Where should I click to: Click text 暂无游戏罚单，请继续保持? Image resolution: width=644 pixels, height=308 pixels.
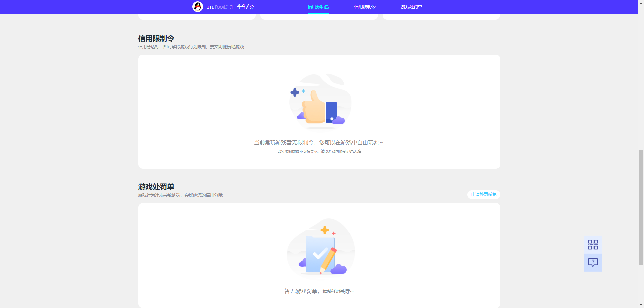pyautogui.click(x=319, y=291)
